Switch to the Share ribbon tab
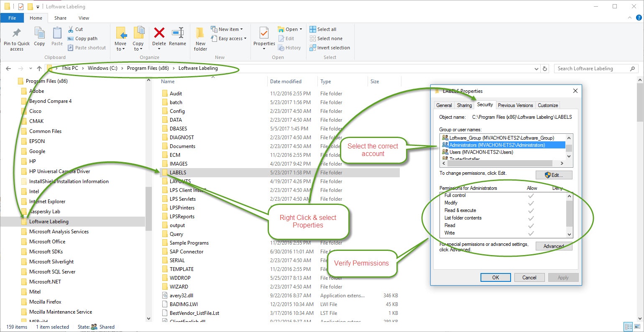The image size is (644, 332). pos(60,18)
